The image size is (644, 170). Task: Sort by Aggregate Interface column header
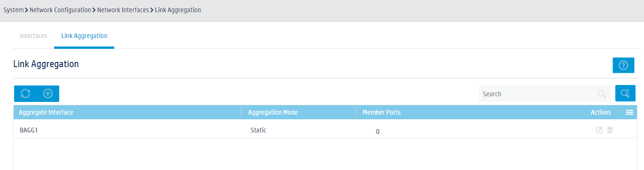(x=46, y=112)
